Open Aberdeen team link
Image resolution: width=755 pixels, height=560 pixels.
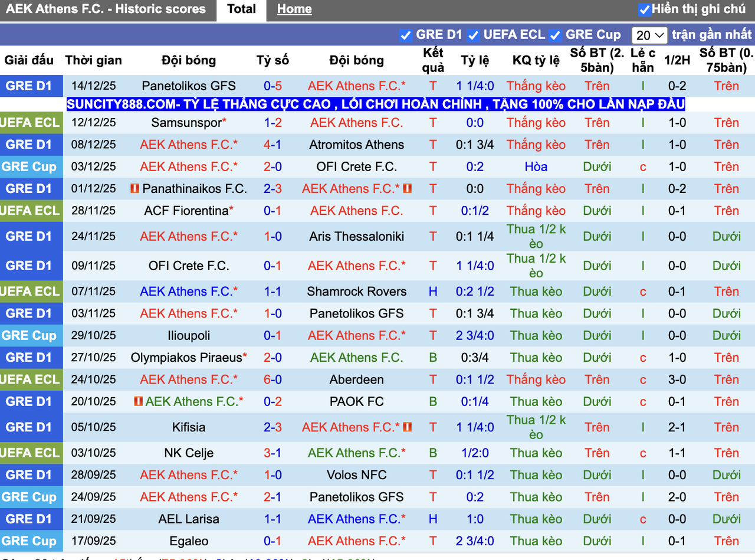tap(357, 379)
